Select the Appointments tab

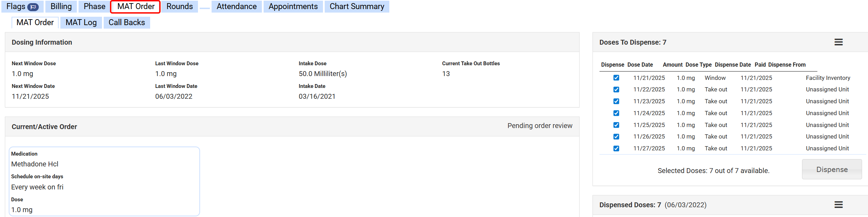pos(293,7)
